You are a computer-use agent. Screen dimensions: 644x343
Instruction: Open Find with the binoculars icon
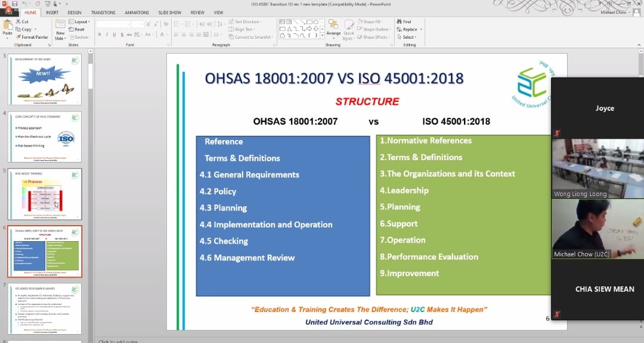[404, 21]
